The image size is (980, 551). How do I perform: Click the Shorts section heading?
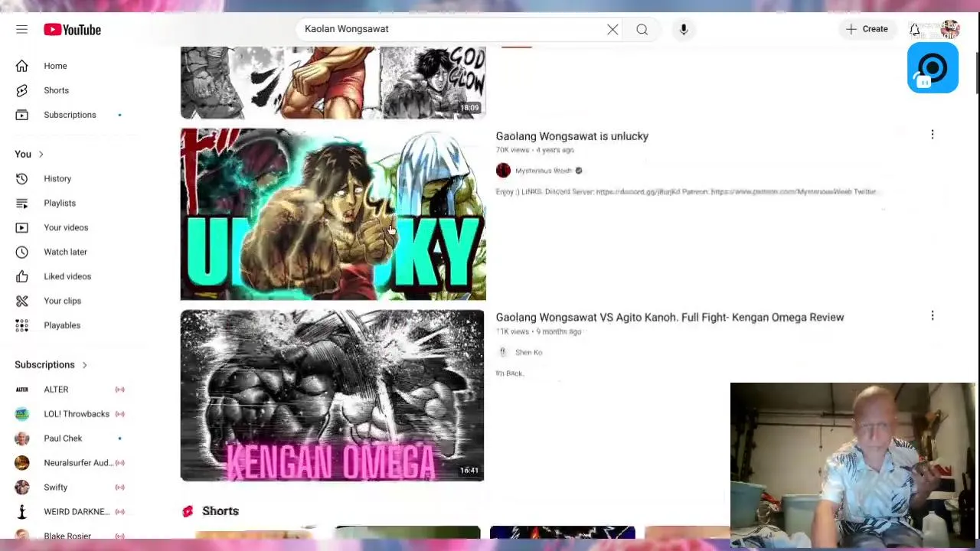coord(220,511)
